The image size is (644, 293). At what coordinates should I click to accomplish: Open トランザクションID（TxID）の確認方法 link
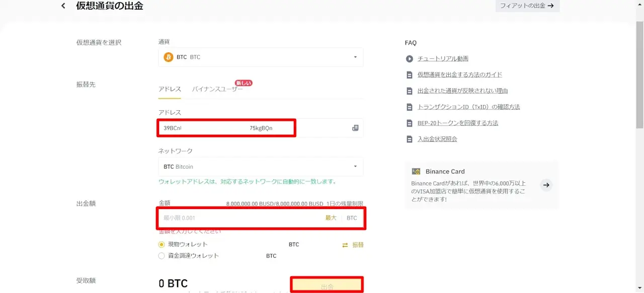[469, 107]
